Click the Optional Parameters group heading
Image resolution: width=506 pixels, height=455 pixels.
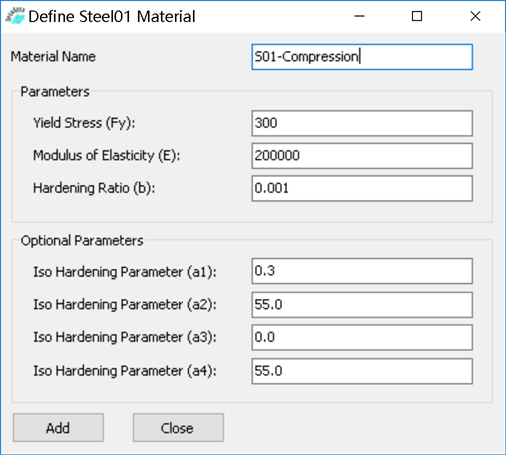point(82,241)
